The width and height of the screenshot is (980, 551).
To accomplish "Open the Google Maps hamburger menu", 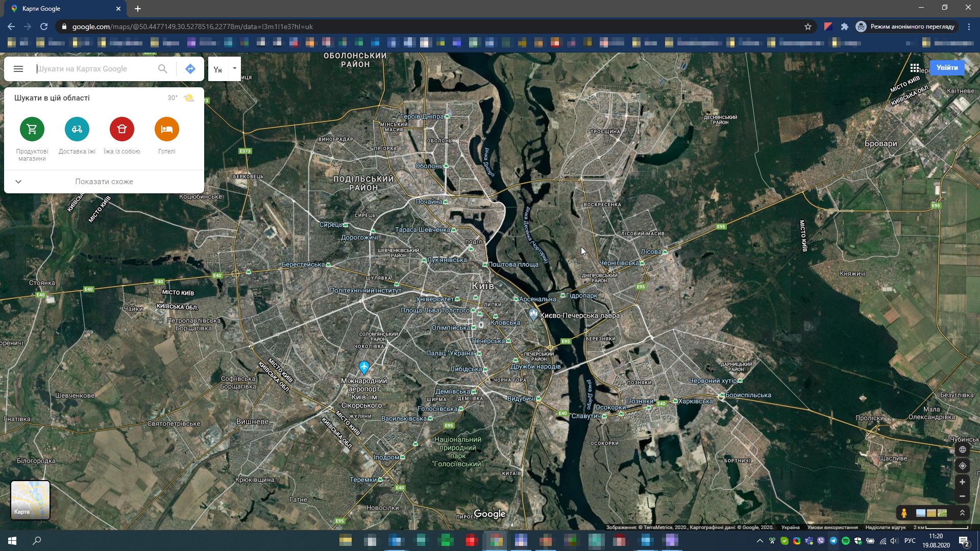I will coord(18,69).
